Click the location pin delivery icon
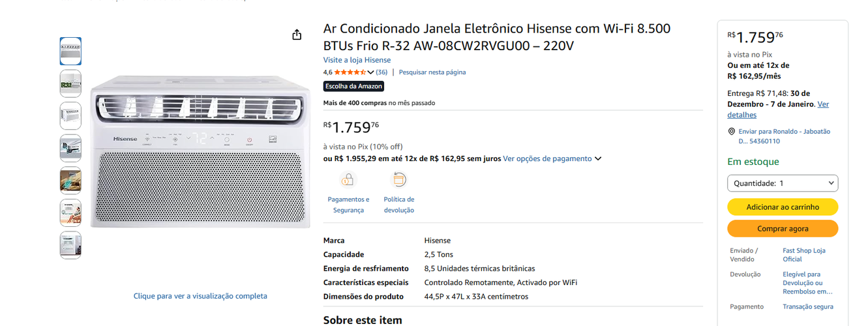The width and height of the screenshot is (868, 326). click(x=732, y=132)
